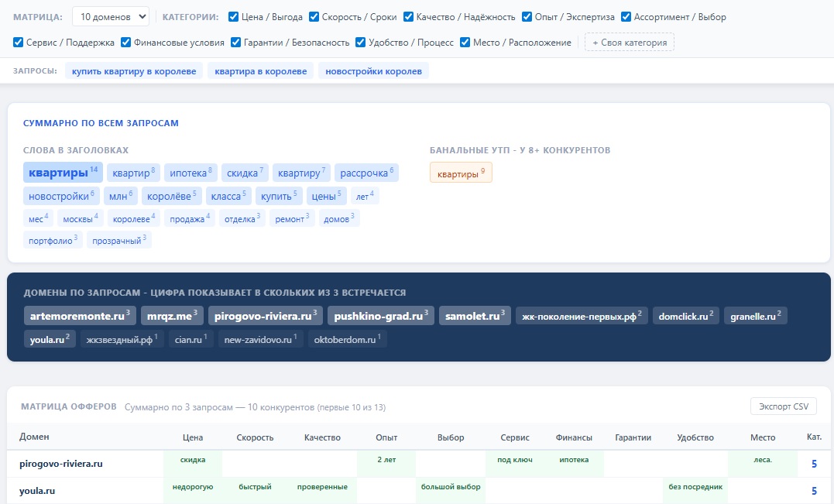This screenshot has height=504, width=834.
Task: Toggle the Скорость / Сроки checkbox
Action: [314, 16]
